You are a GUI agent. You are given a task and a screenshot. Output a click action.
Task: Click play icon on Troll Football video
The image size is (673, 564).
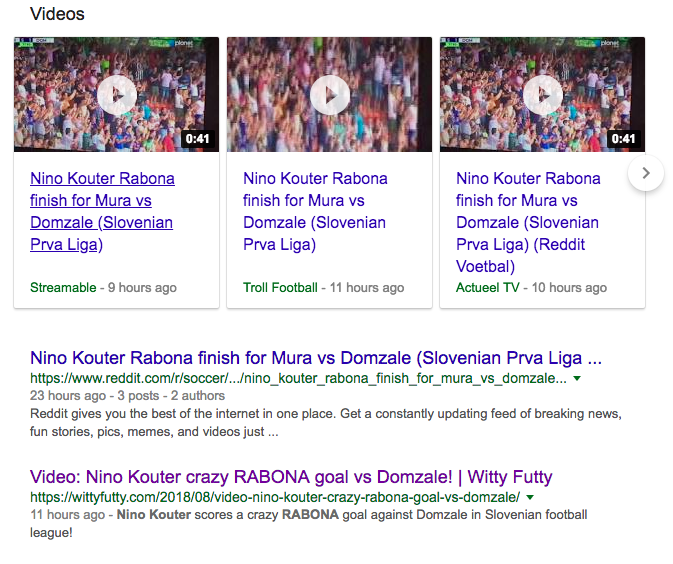[x=329, y=95]
